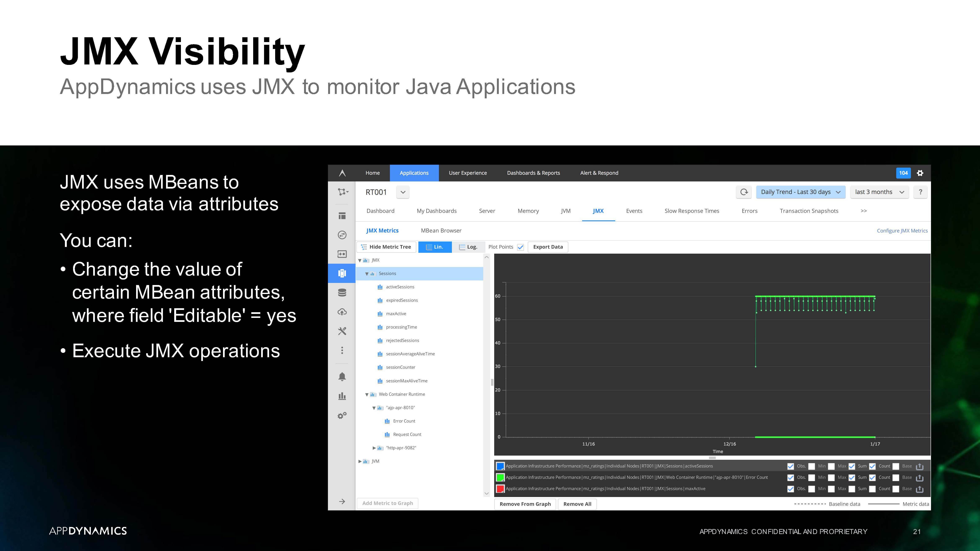
Task: Click the blue activeSessions color swatch
Action: click(x=500, y=466)
